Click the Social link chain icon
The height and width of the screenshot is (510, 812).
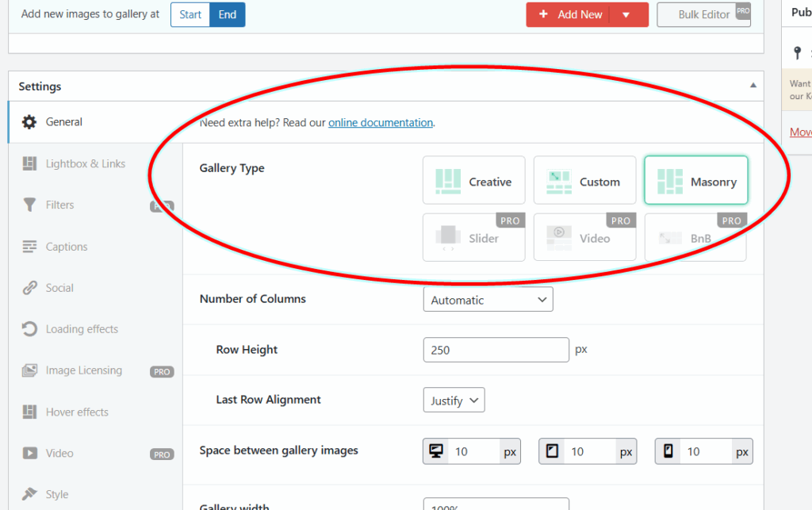29,288
